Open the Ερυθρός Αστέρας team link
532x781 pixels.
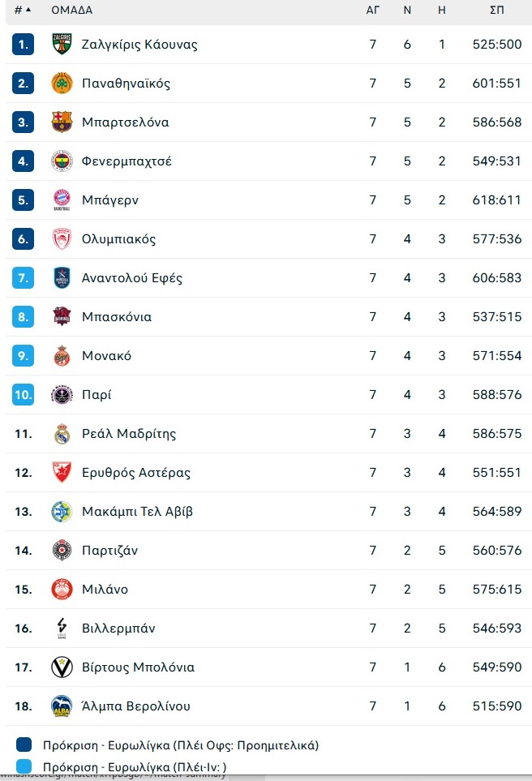136,472
